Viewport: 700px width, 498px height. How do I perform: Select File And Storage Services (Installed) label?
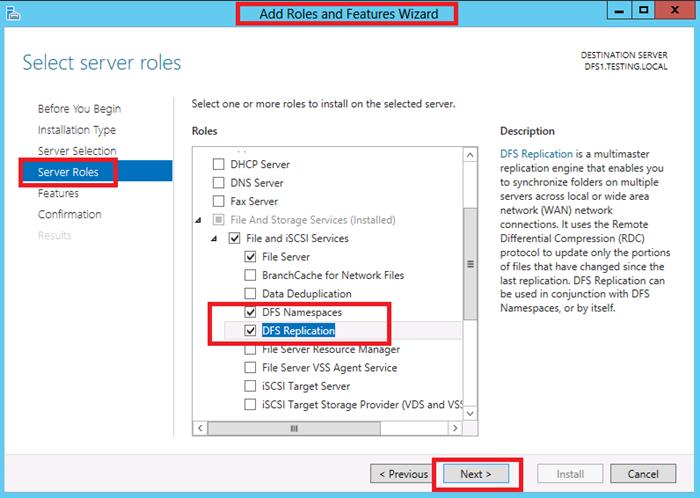click(313, 220)
